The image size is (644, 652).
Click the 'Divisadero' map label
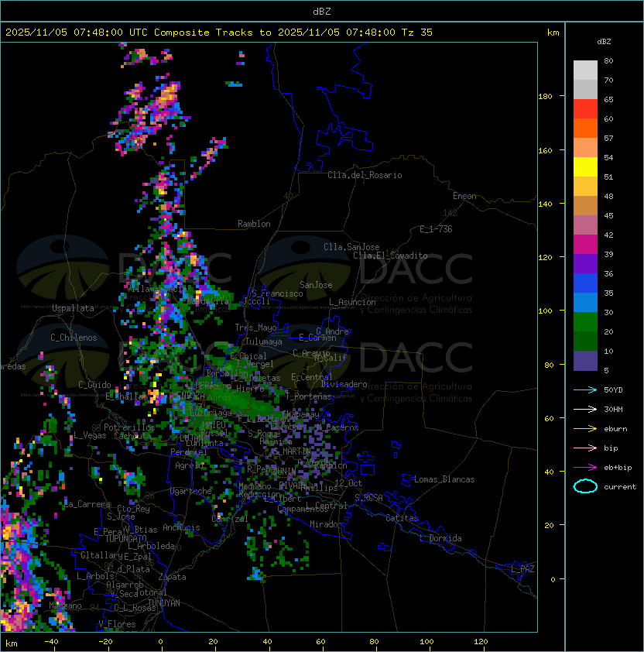tap(344, 384)
